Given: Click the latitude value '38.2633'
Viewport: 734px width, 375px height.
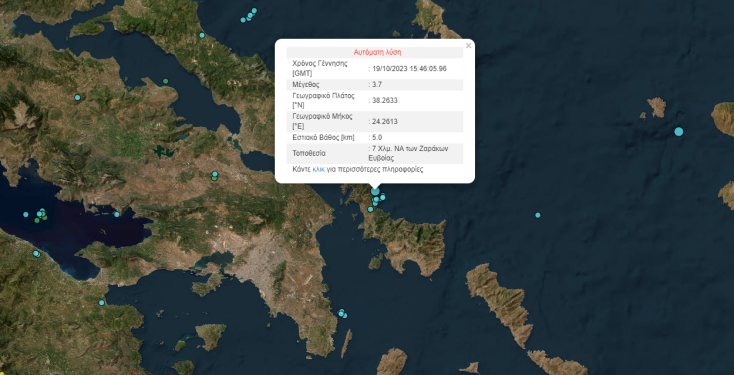Looking at the screenshot, I should [x=385, y=100].
